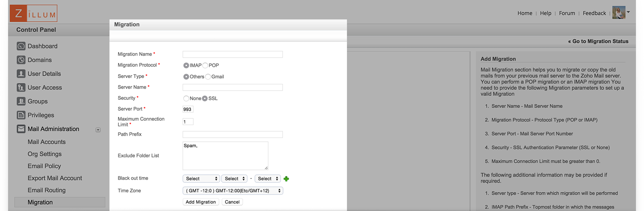Go to Org Settings
The height and width of the screenshot is (211, 644).
pos(44,154)
